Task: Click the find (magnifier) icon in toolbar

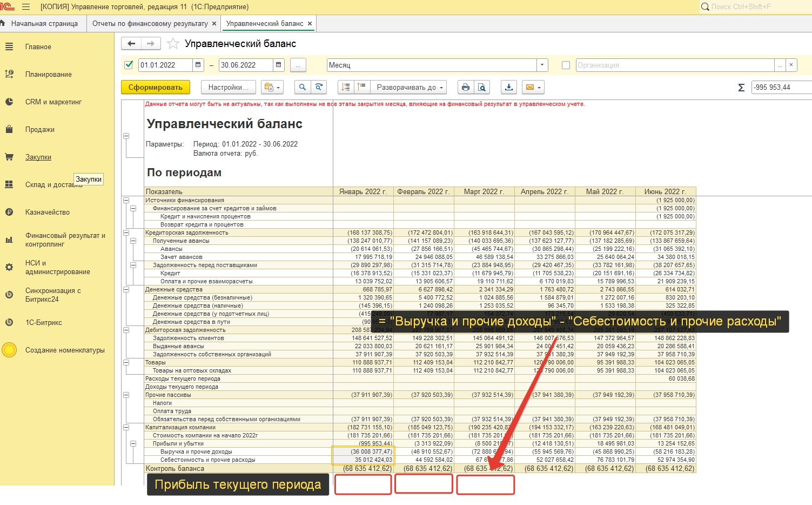Action: point(303,87)
